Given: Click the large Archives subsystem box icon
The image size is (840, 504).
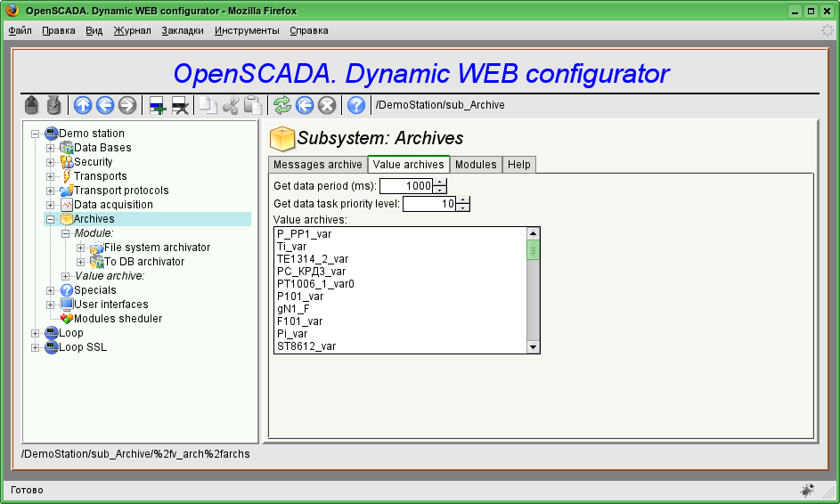Looking at the screenshot, I should [x=281, y=139].
